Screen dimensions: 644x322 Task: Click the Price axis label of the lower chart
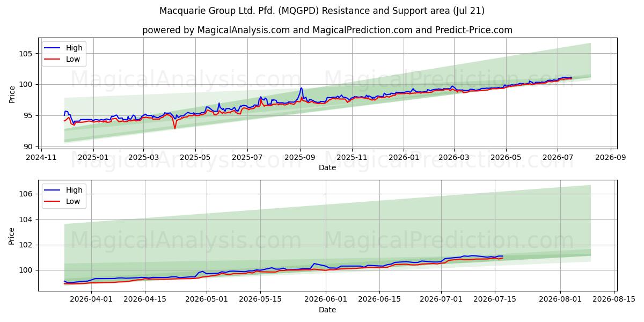[12, 236]
